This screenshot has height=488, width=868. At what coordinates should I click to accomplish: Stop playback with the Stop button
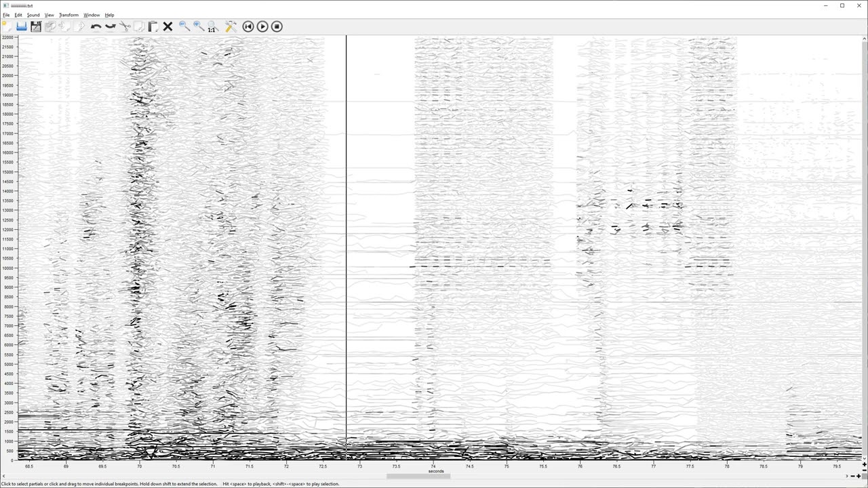click(277, 26)
